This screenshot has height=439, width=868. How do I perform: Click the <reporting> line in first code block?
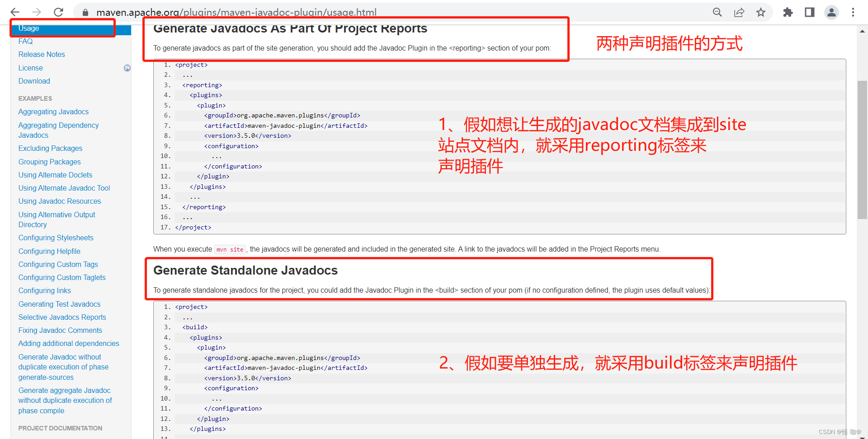click(x=202, y=85)
